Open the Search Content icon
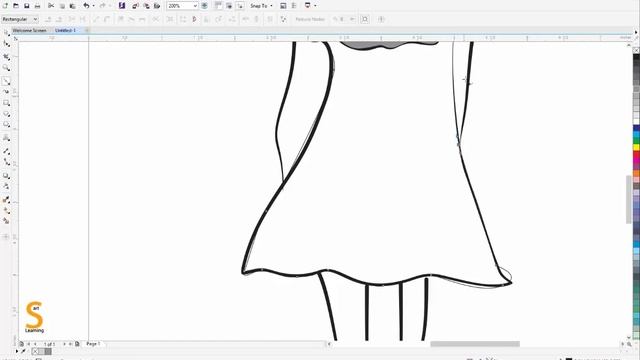The image size is (640, 360). pos(122,6)
